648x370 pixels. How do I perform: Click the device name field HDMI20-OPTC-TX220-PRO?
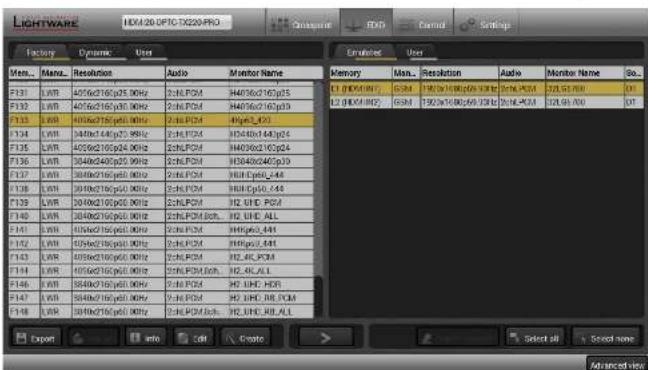click(x=177, y=22)
